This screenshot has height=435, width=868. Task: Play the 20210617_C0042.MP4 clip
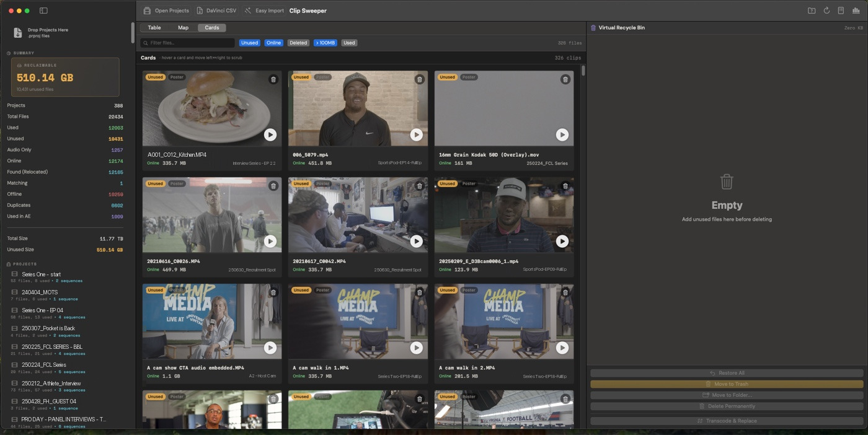point(416,241)
